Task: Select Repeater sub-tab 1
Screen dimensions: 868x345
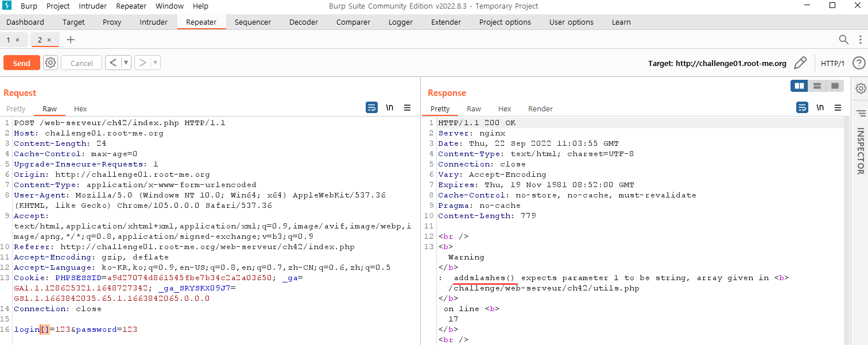Action: (9, 40)
